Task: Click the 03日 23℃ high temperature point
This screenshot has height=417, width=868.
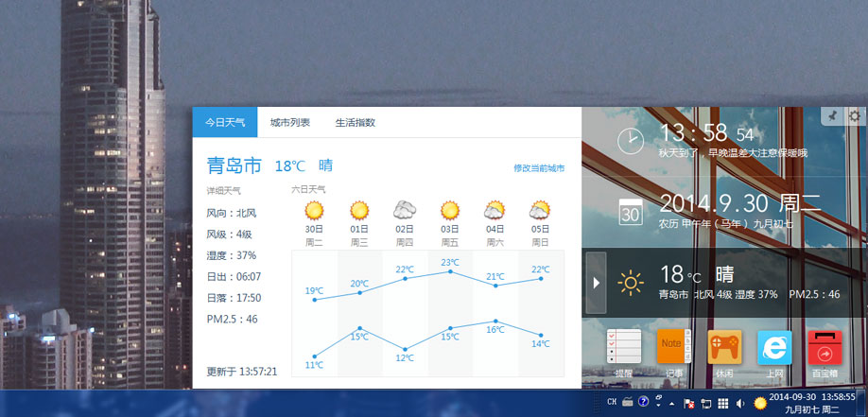Action: 450,272
